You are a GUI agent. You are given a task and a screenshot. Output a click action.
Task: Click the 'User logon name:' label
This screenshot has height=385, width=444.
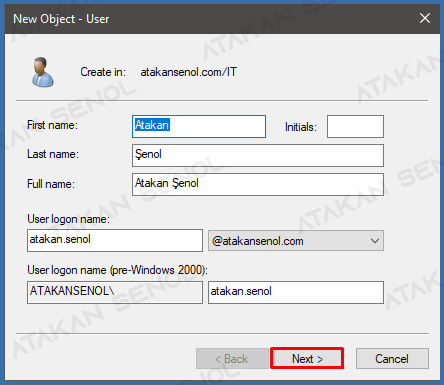[68, 219]
